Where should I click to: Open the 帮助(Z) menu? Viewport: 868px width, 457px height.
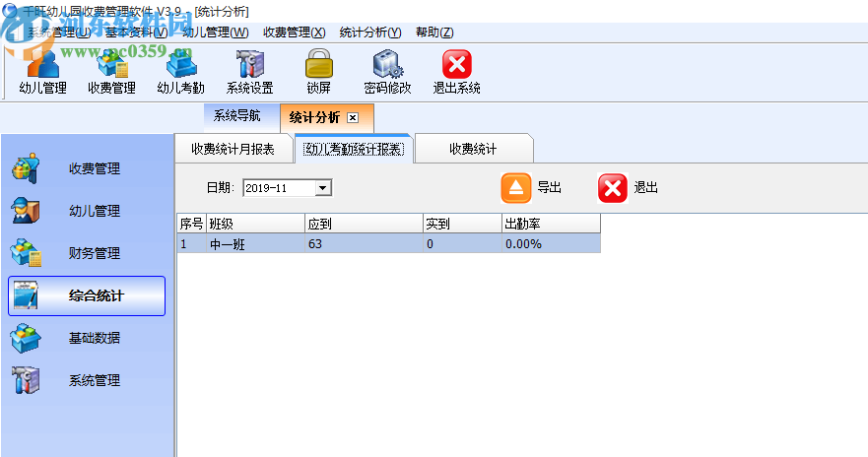coord(435,33)
